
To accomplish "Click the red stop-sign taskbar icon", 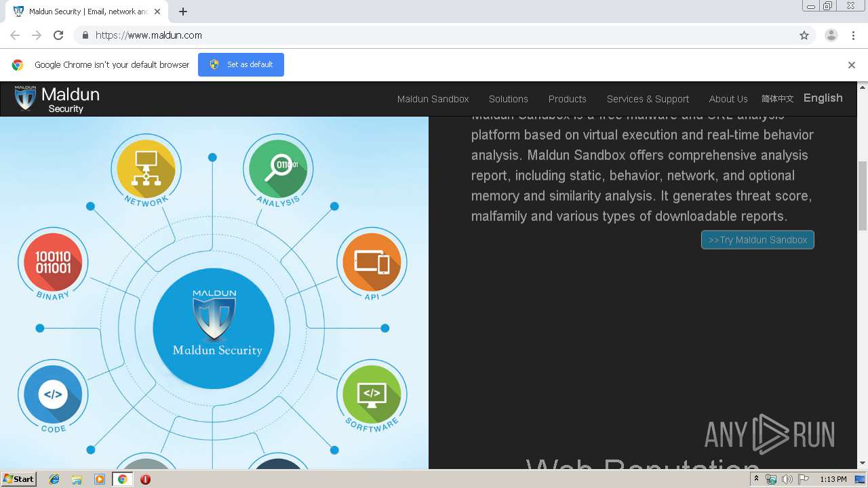I will click(145, 479).
